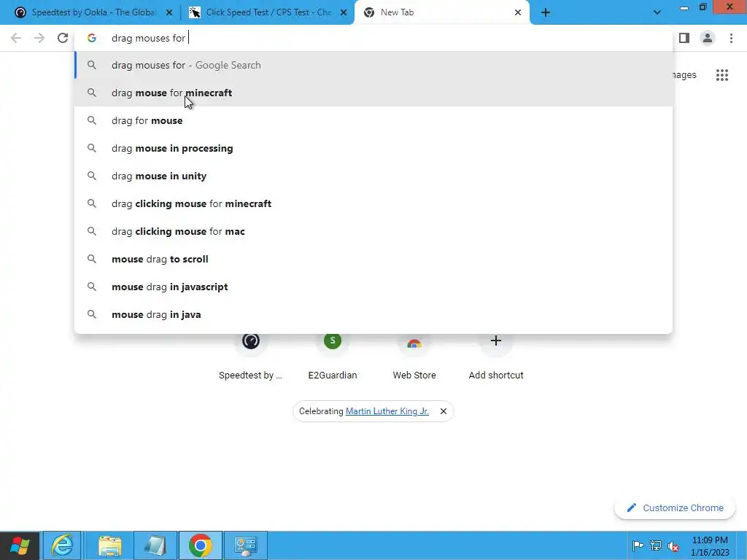Click the browser back arrow
The width and height of the screenshot is (747, 560).
pos(16,38)
